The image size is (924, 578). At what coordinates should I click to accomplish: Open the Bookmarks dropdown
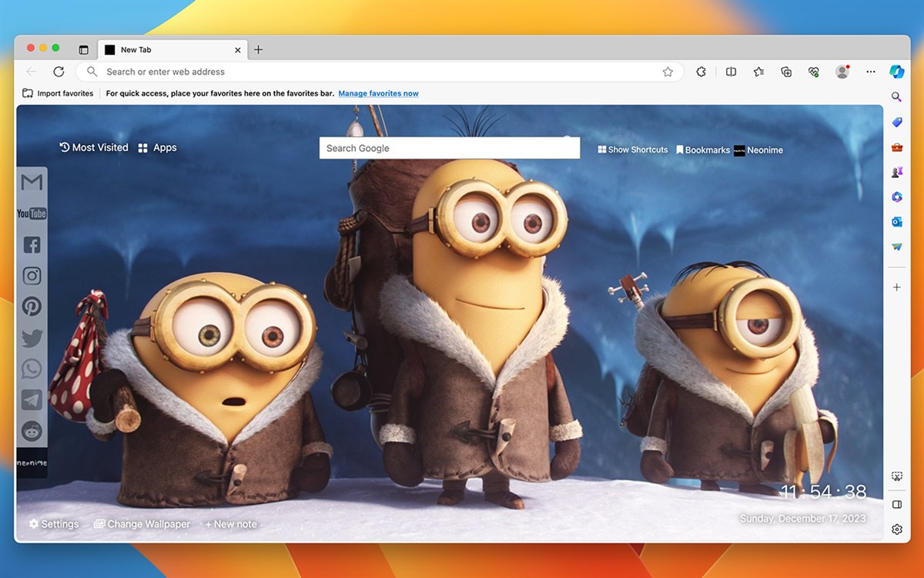703,150
